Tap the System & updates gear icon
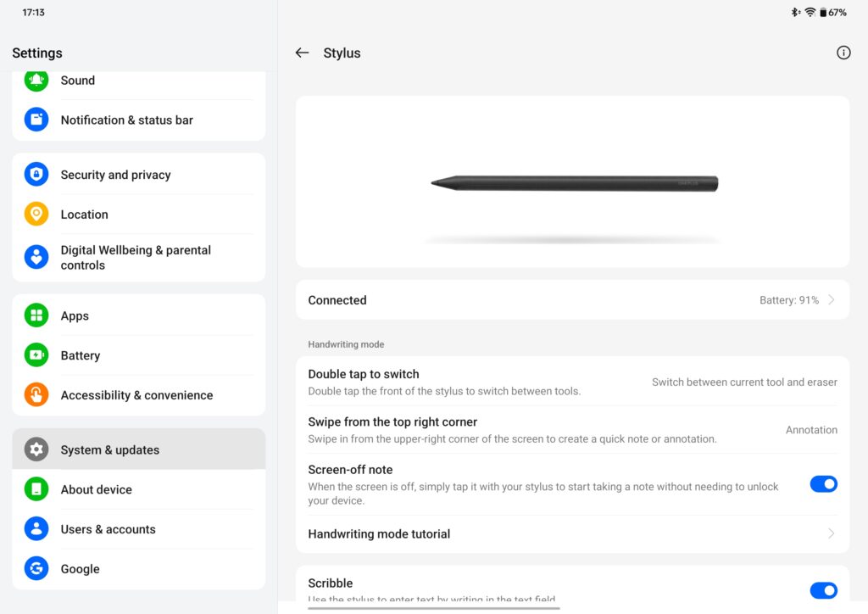 [x=36, y=449]
